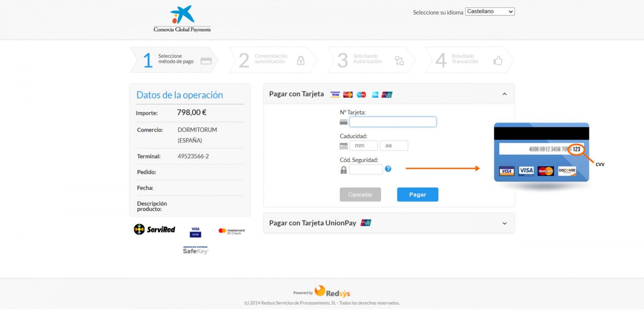Click the credit card icon in step 1
The width and height of the screenshot is (644, 314).
click(206, 61)
